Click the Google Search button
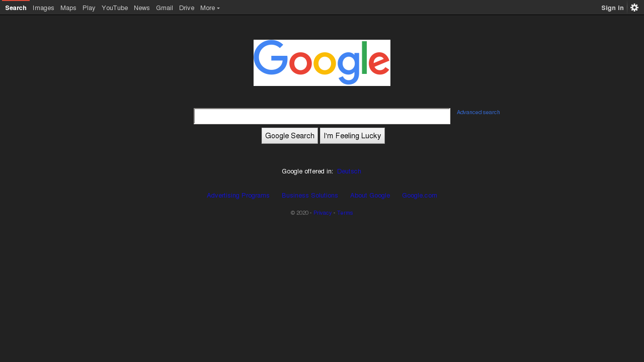The image size is (644, 362). click(290, 136)
